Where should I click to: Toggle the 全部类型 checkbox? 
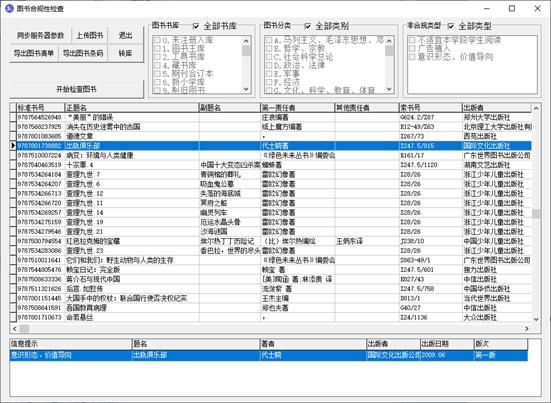tap(451, 26)
